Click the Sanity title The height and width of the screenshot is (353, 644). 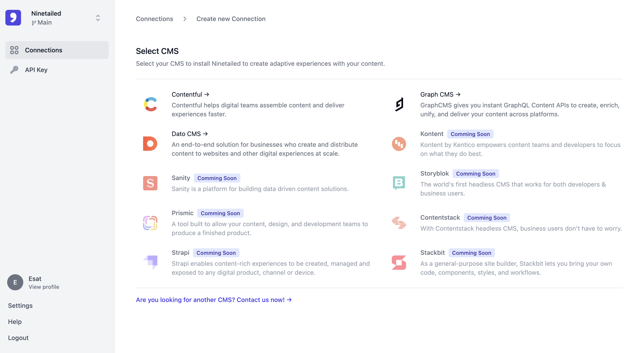181,178
